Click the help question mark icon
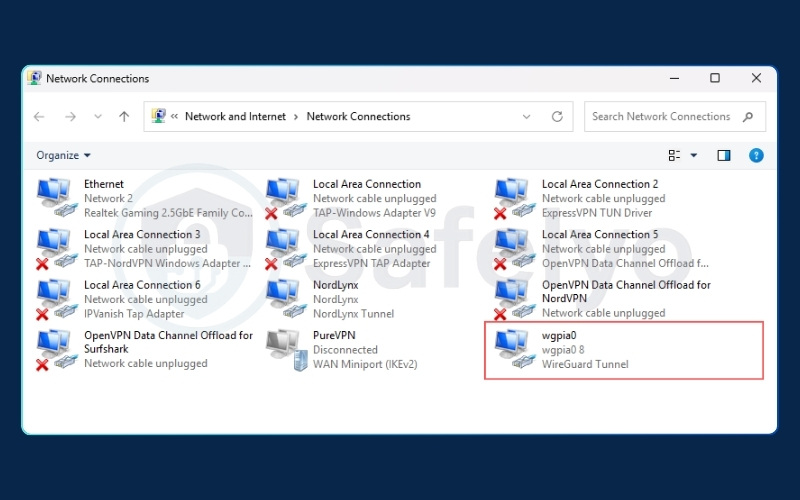 pyautogui.click(x=756, y=155)
